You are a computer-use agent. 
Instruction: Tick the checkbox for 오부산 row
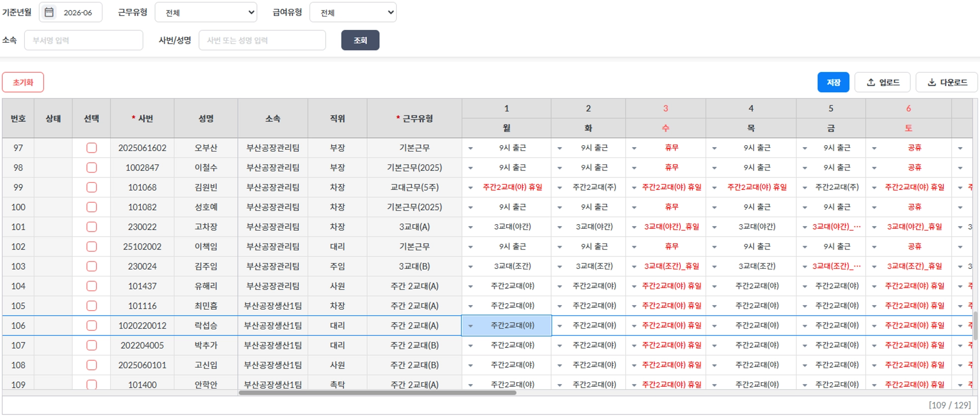[x=91, y=148]
